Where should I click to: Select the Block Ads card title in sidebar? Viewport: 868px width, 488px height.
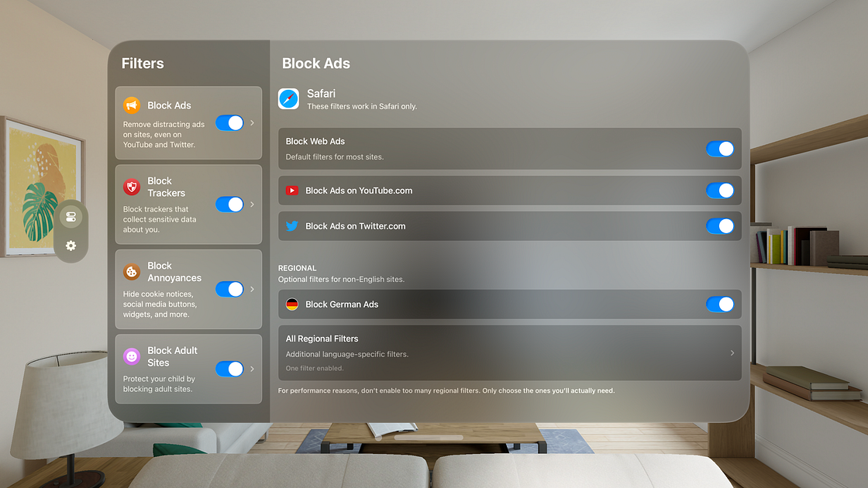pos(169,105)
